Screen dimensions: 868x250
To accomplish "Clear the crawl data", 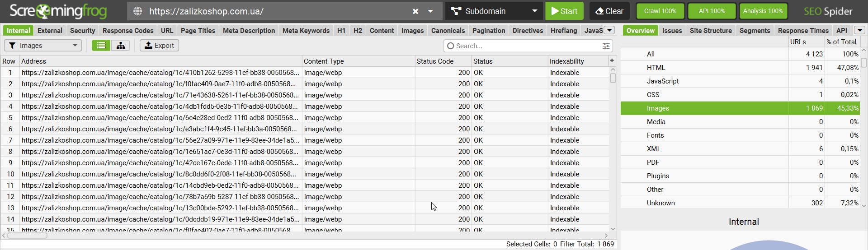I will [609, 11].
